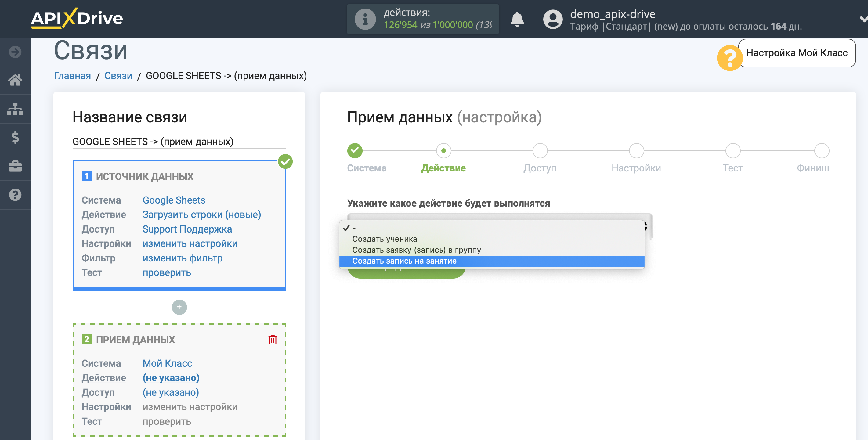The image size is (868, 440).
Task: Open the action selection dropdown arrows
Action: pyautogui.click(x=646, y=226)
